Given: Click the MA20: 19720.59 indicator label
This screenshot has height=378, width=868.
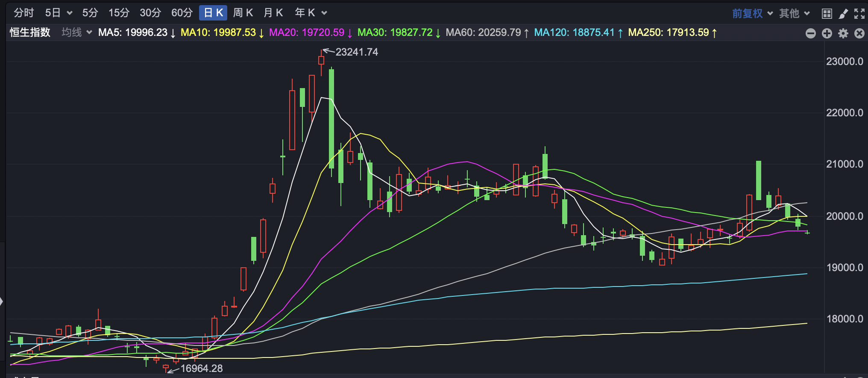Looking at the screenshot, I should click(311, 32).
